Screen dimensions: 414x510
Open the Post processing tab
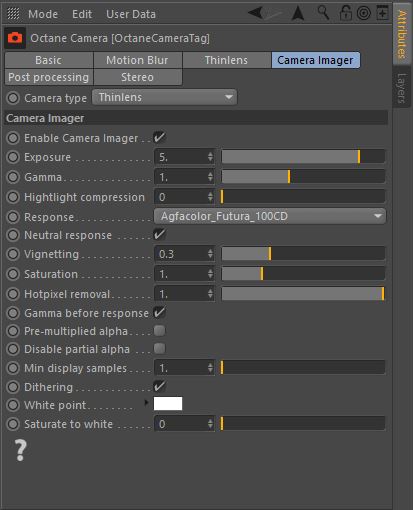[x=49, y=77]
